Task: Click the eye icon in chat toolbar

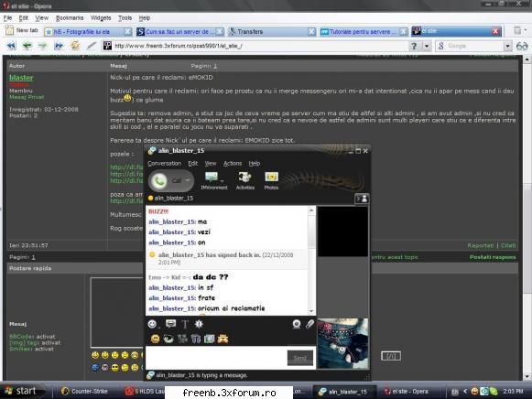Action: tap(168, 339)
